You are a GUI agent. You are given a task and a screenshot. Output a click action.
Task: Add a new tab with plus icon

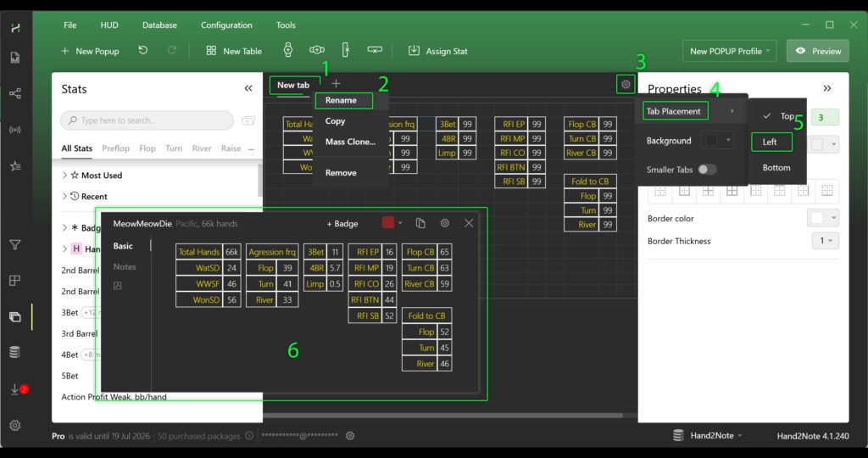click(336, 84)
